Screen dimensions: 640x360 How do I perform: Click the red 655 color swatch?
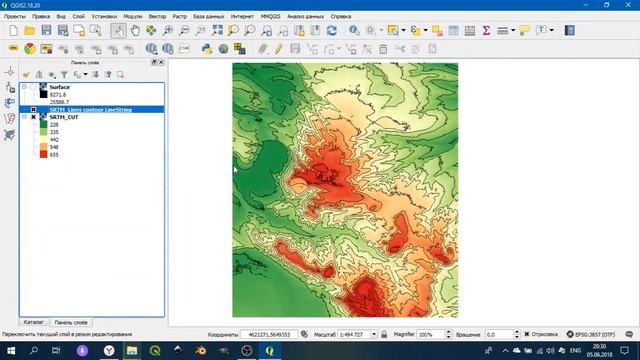pos(43,154)
